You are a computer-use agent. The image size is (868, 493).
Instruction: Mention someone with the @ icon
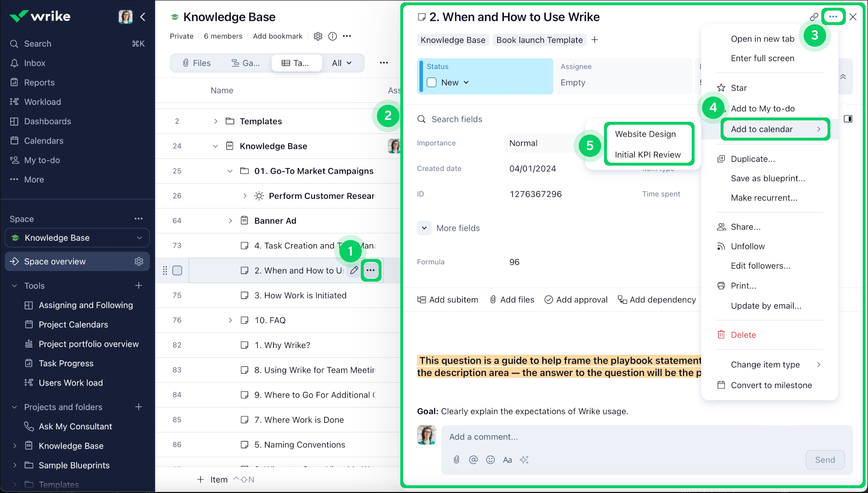[473, 460]
